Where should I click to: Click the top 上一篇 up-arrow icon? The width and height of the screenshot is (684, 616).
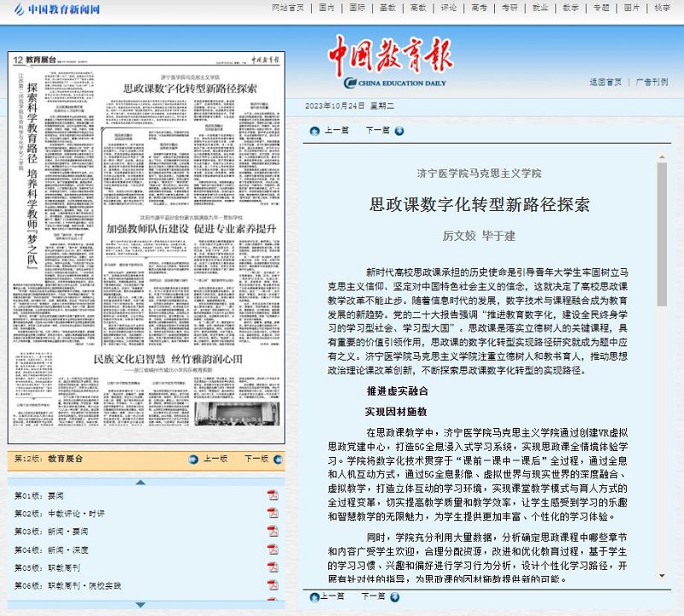coord(315,131)
